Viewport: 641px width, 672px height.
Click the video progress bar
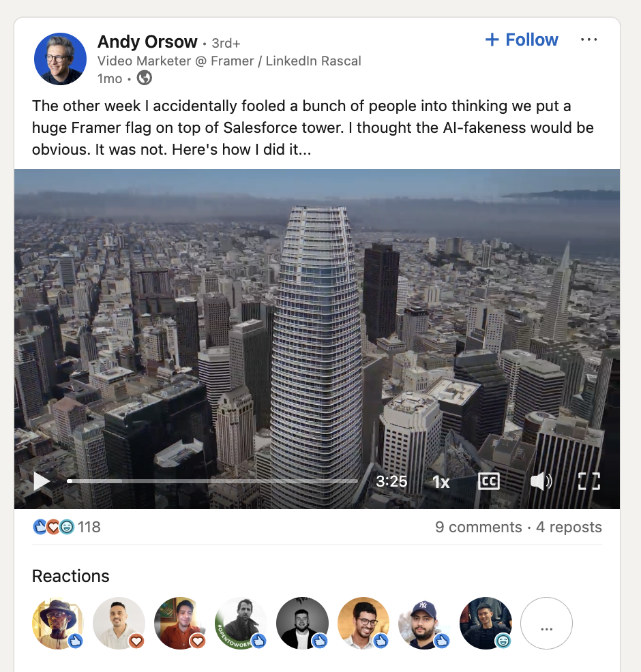(x=211, y=481)
